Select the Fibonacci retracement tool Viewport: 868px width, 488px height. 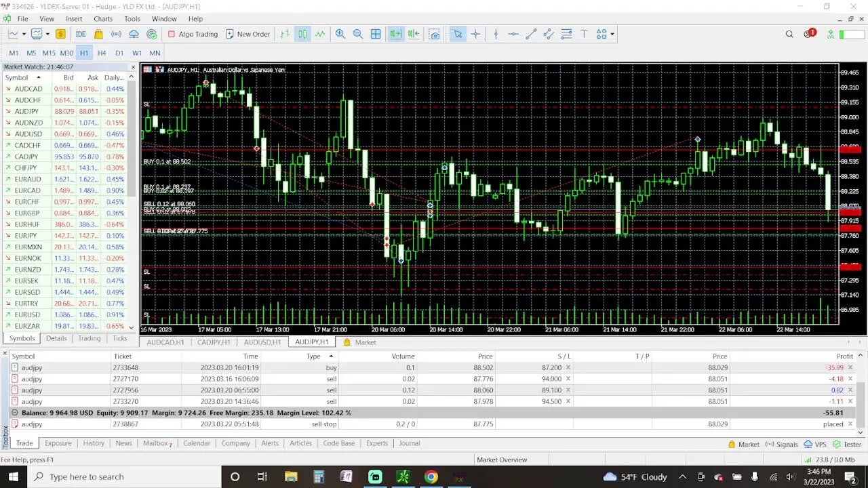[566, 34]
